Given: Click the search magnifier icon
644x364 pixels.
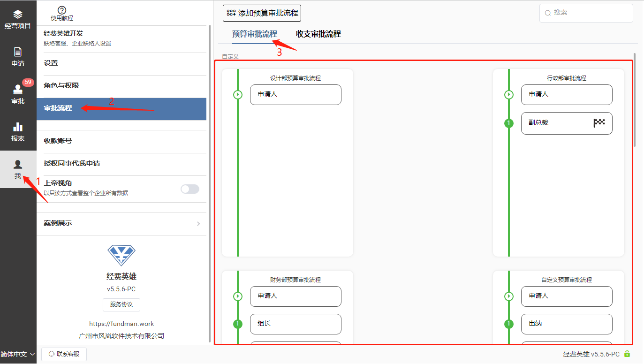Looking at the screenshot, I should pyautogui.click(x=547, y=13).
